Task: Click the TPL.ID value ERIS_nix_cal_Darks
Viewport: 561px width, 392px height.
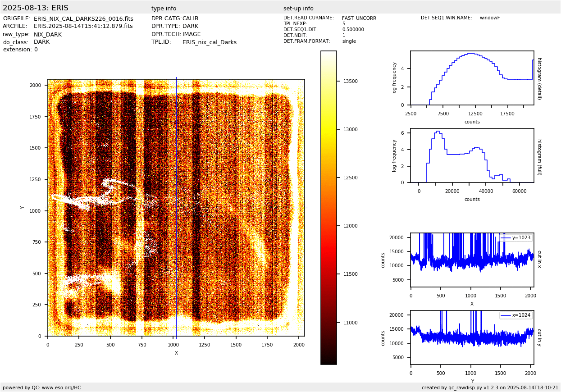Action: pyautogui.click(x=209, y=42)
